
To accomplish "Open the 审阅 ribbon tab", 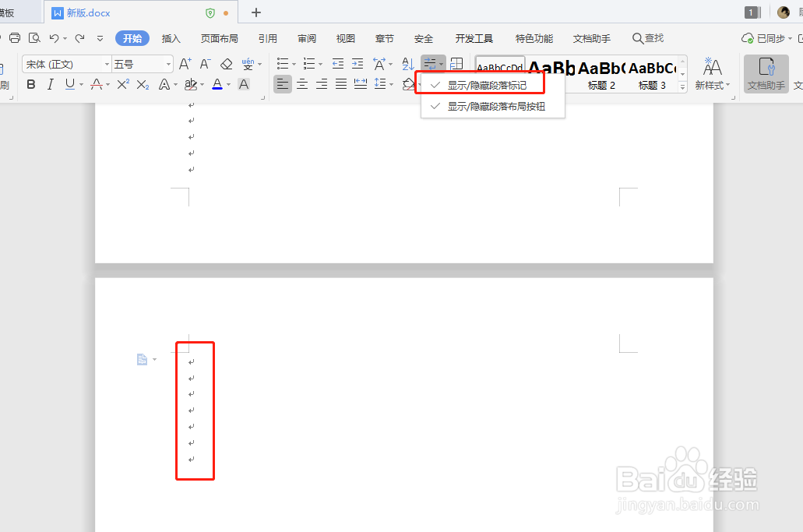I will [306, 37].
